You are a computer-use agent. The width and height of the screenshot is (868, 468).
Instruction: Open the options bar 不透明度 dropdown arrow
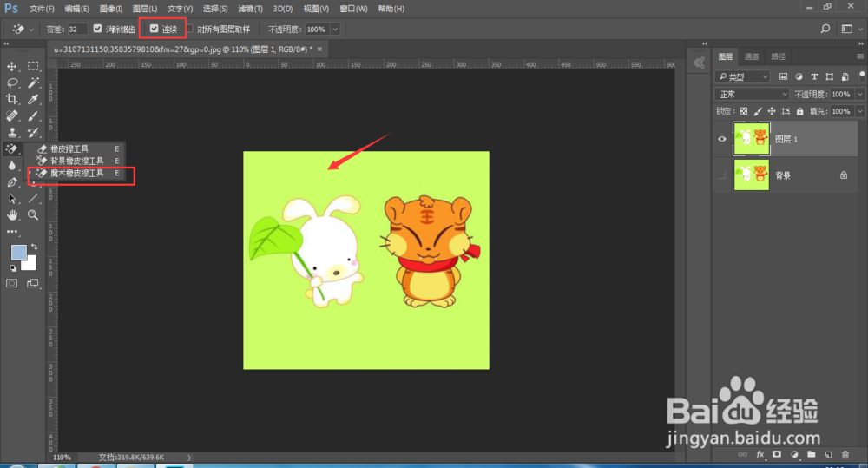pos(335,29)
